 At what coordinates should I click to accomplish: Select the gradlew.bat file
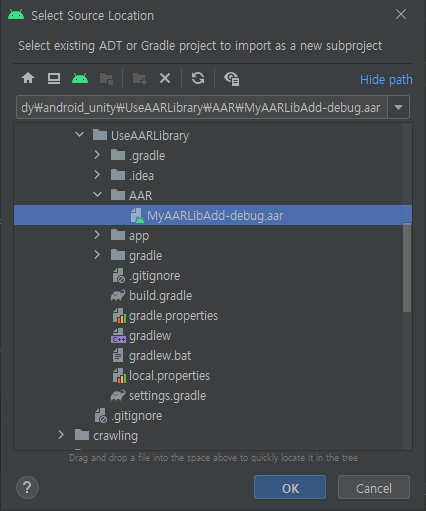pyautogui.click(x=160, y=356)
